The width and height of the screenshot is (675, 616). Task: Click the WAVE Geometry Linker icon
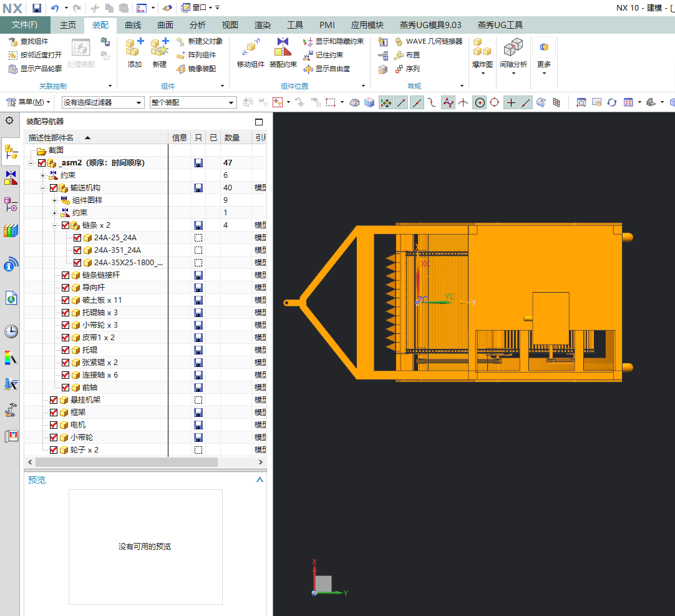(x=399, y=41)
